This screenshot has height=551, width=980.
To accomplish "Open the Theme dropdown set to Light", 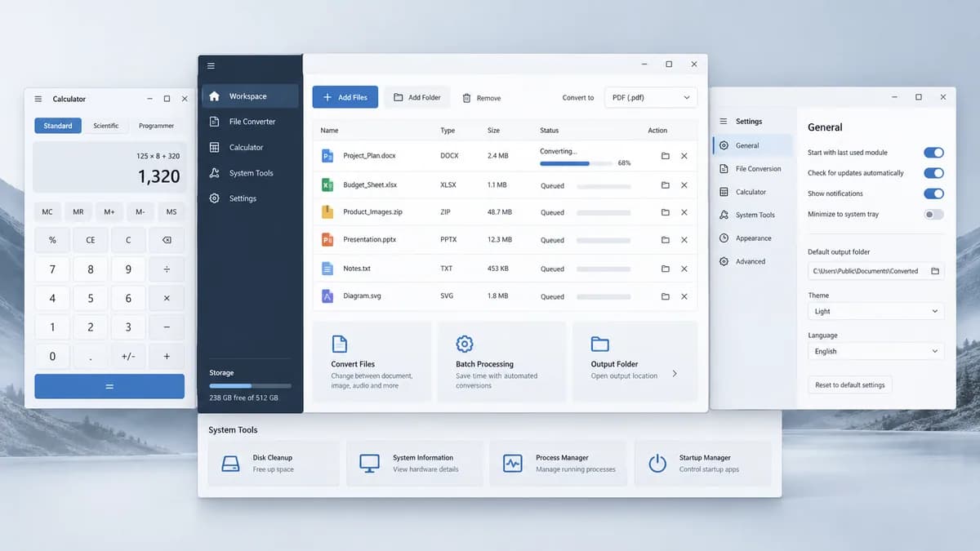I will (875, 311).
